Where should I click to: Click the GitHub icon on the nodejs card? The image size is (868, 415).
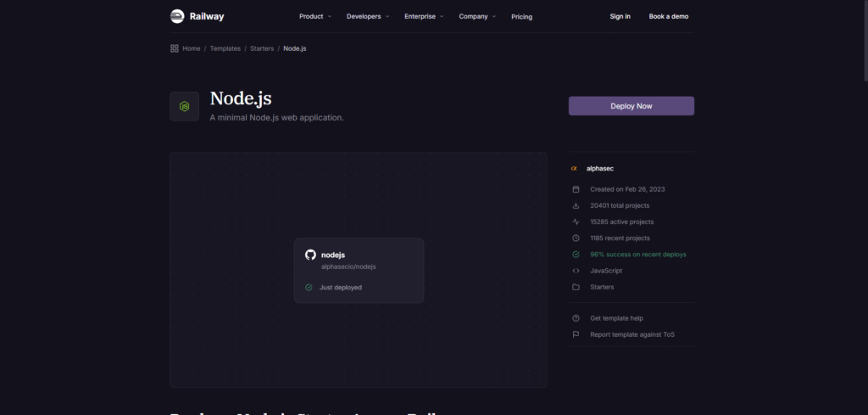pos(310,255)
